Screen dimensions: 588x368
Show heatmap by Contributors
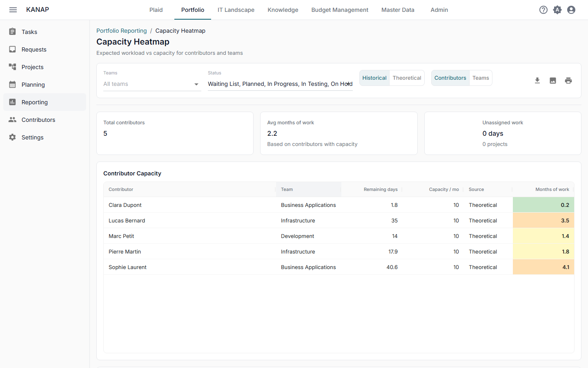[450, 78]
